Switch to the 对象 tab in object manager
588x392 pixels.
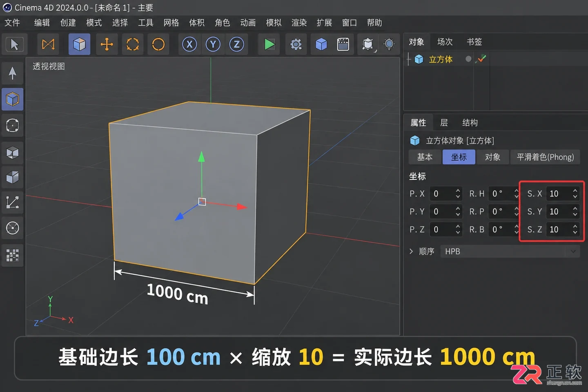tap(416, 42)
